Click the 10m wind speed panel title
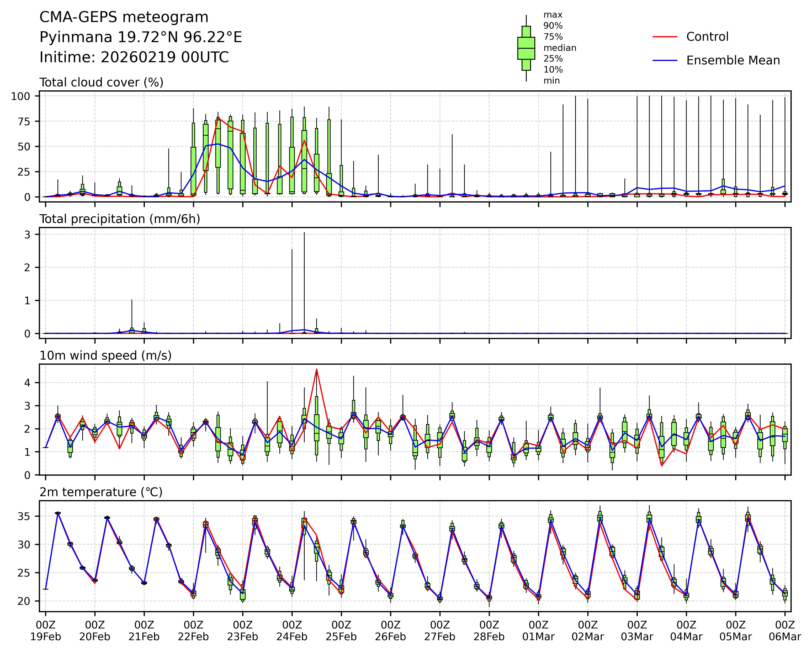The height and width of the screenshot is (653, 812). [106, 356]
